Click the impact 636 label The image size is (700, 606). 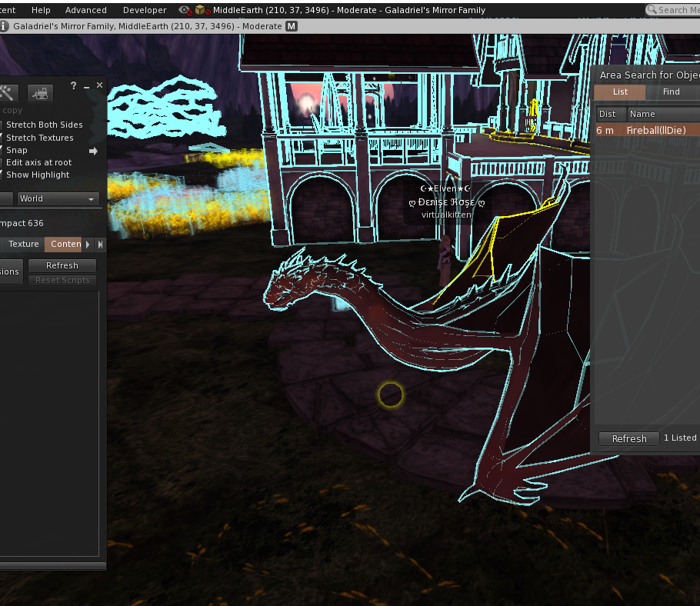point(22,223)
